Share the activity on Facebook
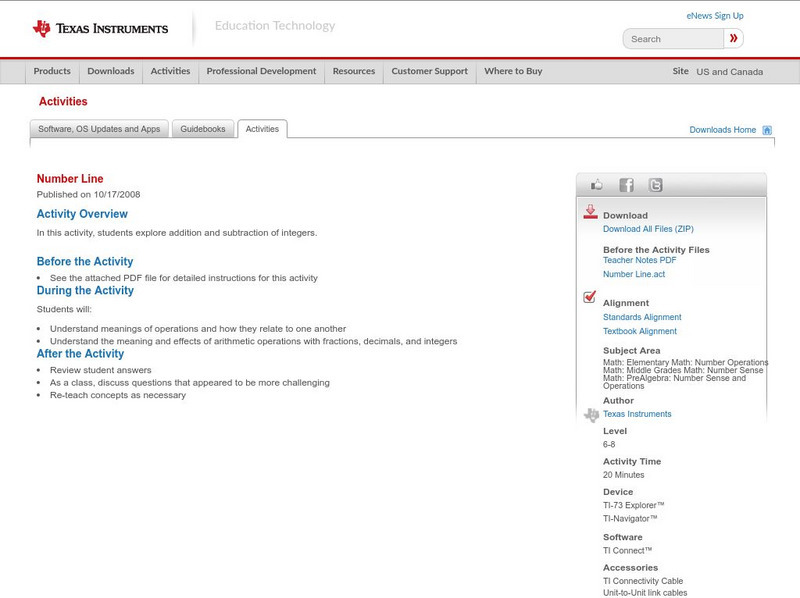The width and height of the screenshot is (800, 598). click(x=626, y=185)
